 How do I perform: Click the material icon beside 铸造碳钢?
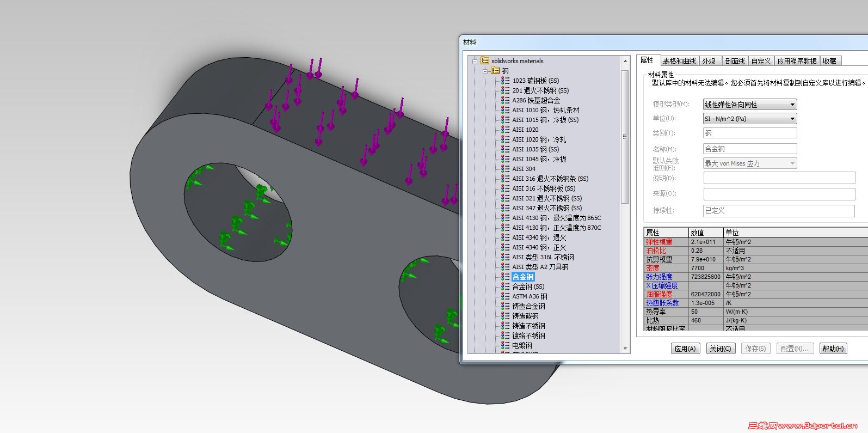(506, 316)
